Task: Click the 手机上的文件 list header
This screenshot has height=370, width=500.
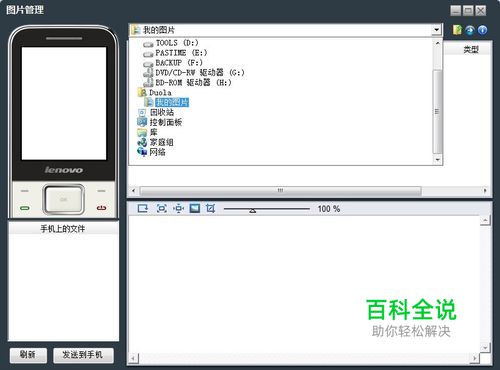Action: point(63,229)
